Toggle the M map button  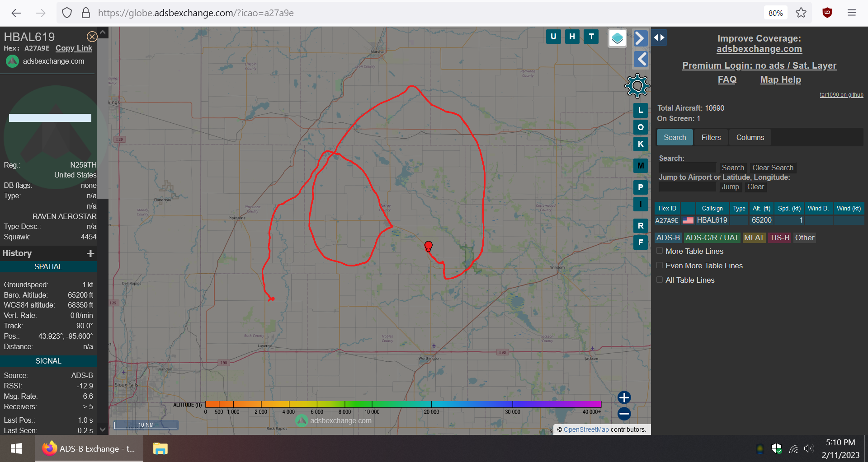641,166
